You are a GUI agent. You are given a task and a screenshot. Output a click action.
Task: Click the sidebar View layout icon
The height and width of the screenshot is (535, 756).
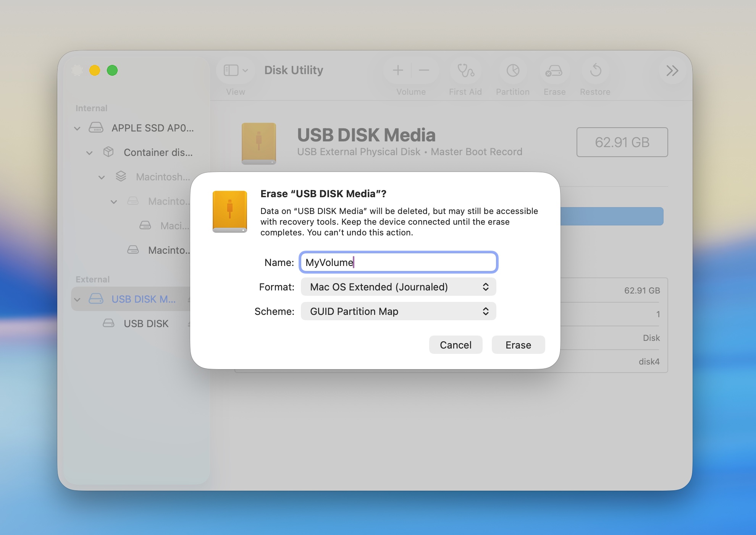pos(231,70)
